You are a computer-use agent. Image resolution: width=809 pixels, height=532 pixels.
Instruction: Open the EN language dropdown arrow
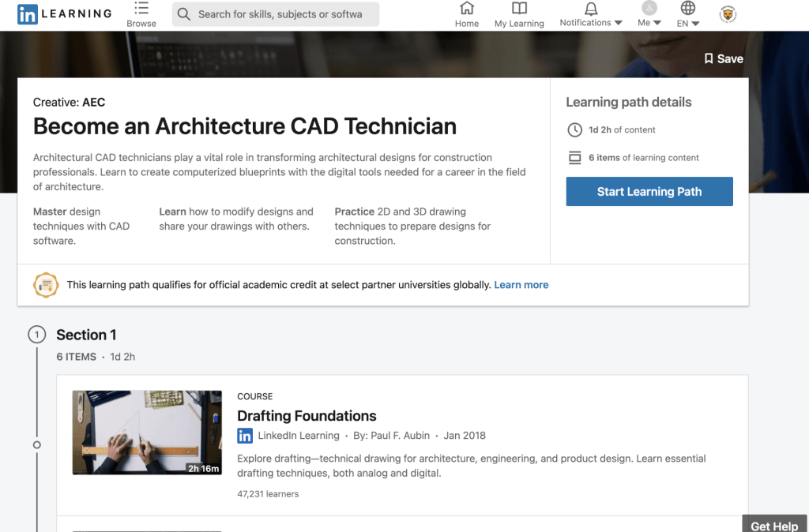695,24
